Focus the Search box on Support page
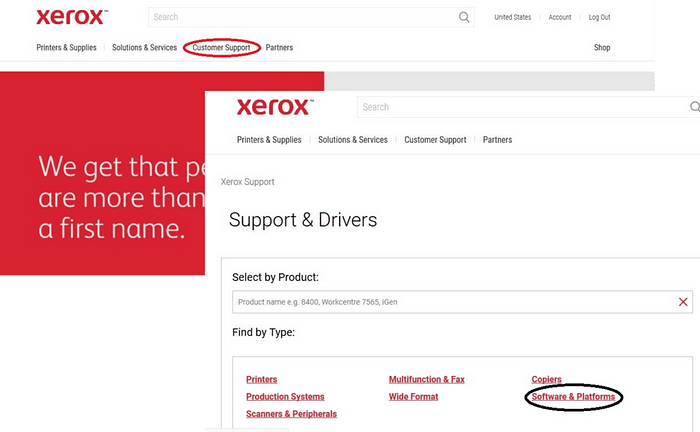 (528, 107)
